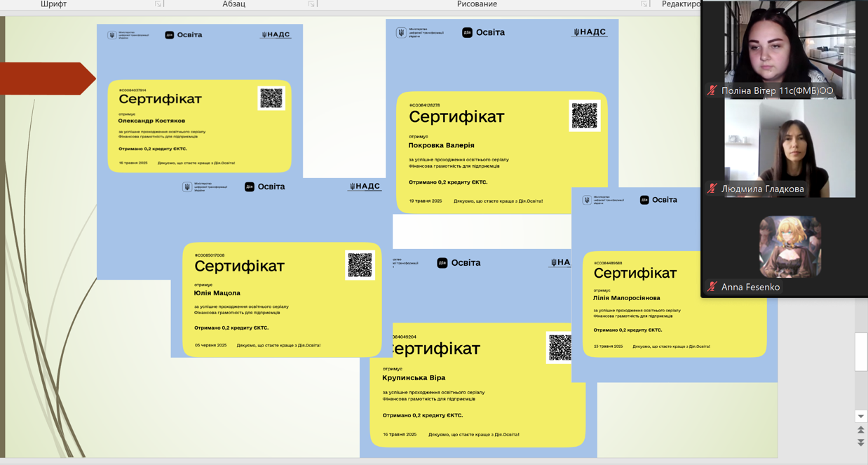Click the name Крупинська Віра

click(x=414, y=377)
